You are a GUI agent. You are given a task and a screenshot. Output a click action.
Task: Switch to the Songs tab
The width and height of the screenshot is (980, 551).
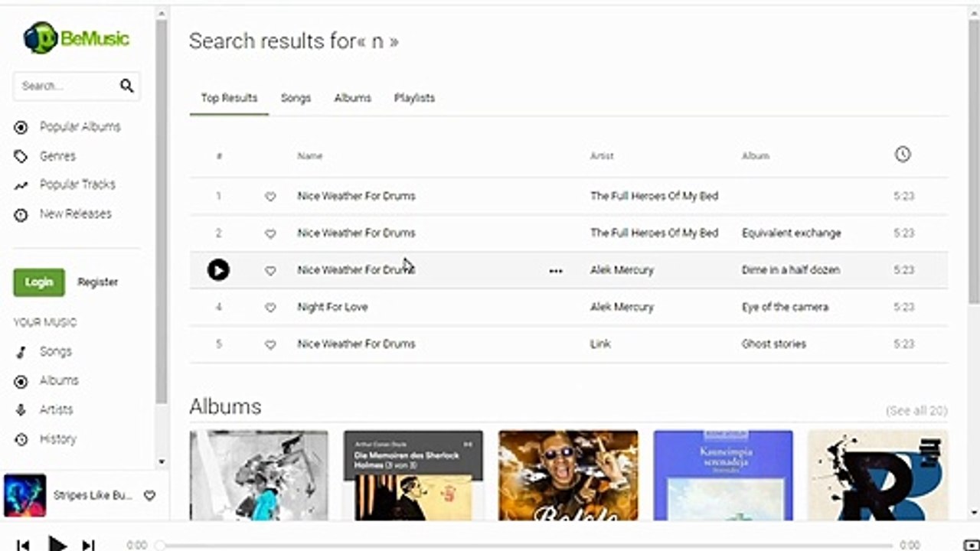(x=296, y=98)
